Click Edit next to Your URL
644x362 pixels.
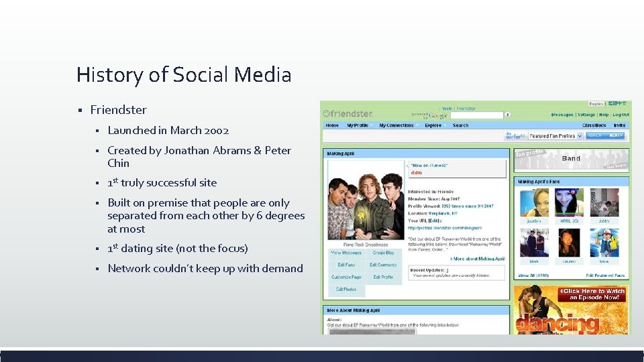click(434, 221)
